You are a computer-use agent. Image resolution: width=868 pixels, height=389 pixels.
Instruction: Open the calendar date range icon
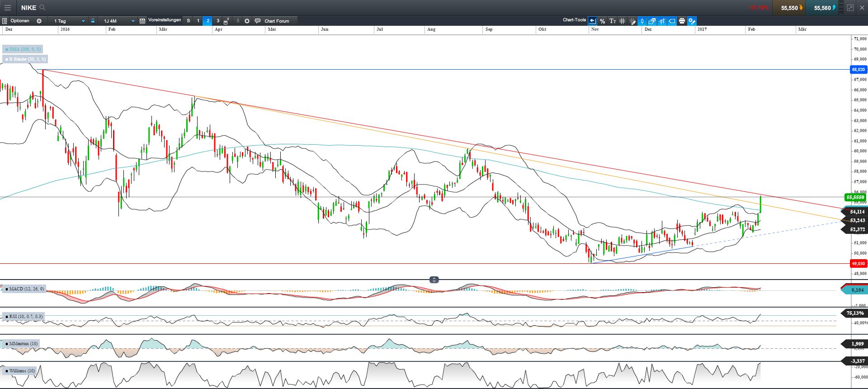pos(142,21)
